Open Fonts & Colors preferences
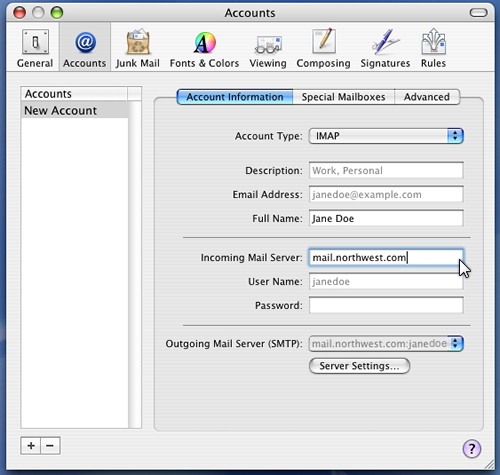This screenshot has height=475, width=500. (x=204, y=48)
